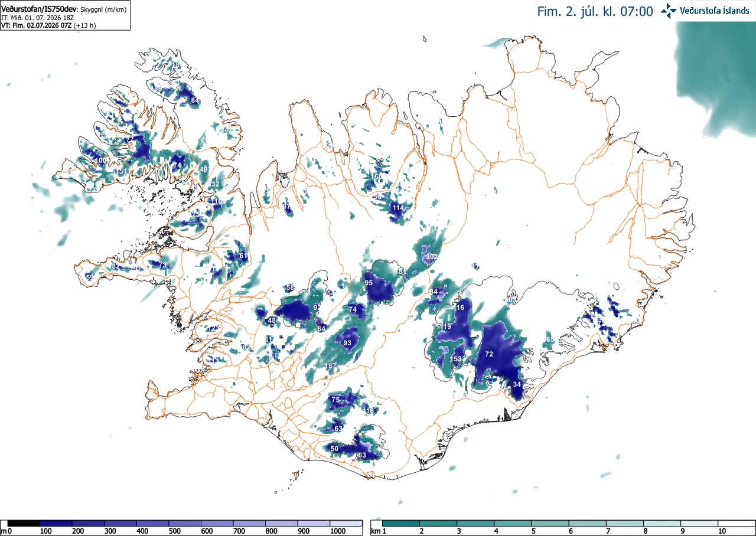This screenshot has height=536, width=756.
Task: Click the black 0-100 m legend swatch
Action: [24, 523]
